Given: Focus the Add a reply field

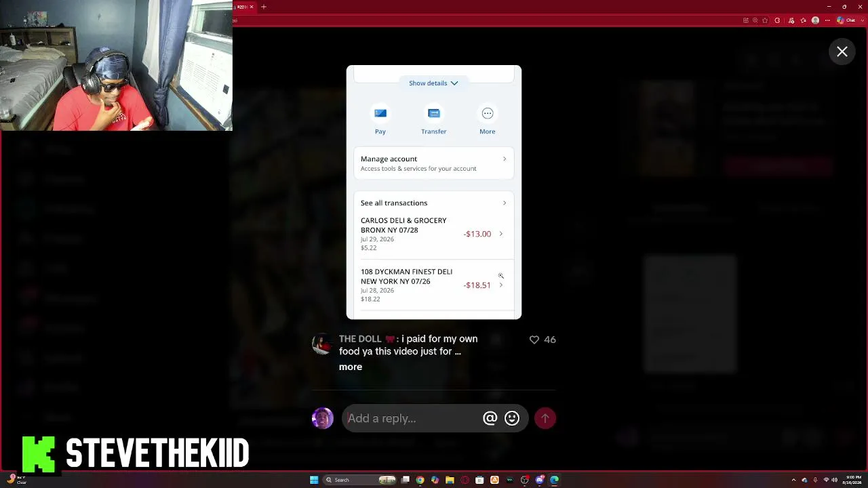Looking at the screenshot, I should [x=411, y=418].
